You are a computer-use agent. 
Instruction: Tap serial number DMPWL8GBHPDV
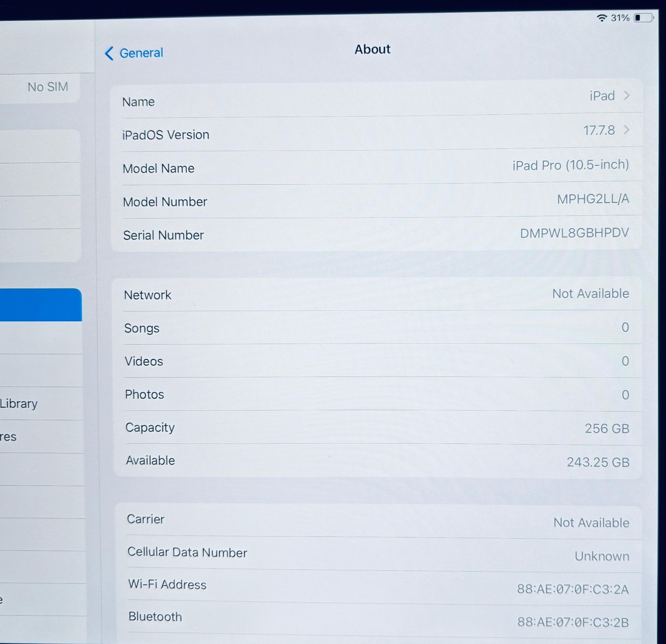point(574,233)
